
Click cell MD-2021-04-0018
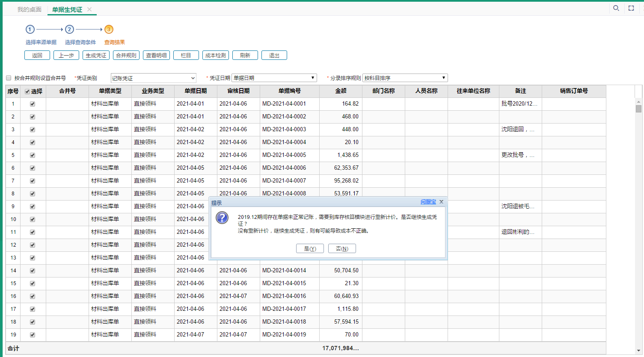tap(284, 322)
